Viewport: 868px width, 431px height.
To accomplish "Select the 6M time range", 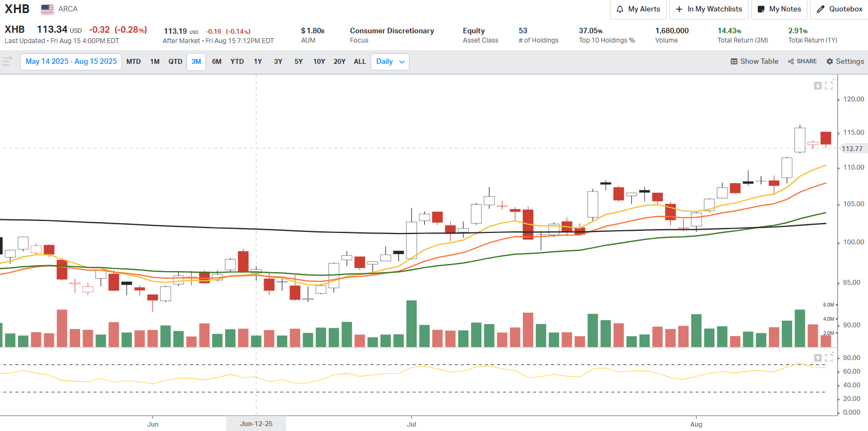I will [x=216, y=62].
